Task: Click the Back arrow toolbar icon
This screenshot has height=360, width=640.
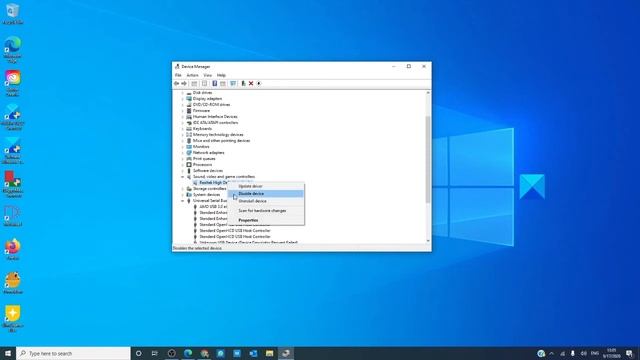Action: [x=176, y=83]
